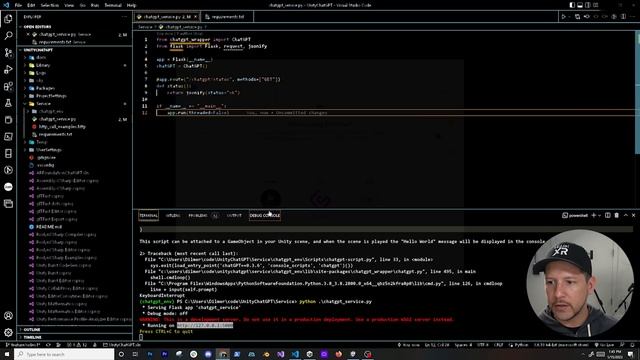
Task: Open the editor more actions ellipsis
Action: point(633,17)
